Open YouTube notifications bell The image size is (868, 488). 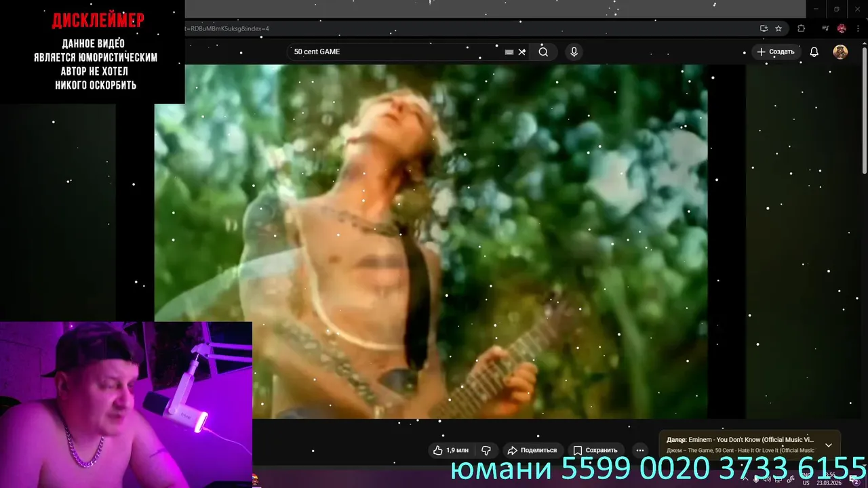[x=814, y=52]
